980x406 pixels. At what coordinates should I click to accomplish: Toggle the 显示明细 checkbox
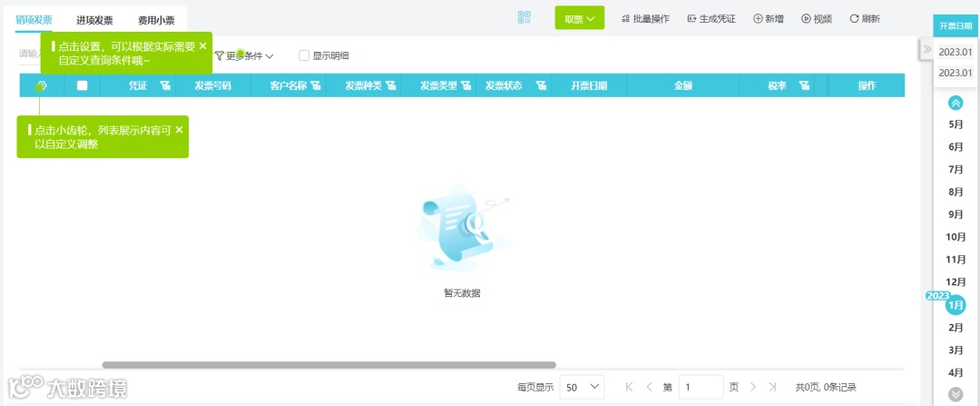point(304,55)
